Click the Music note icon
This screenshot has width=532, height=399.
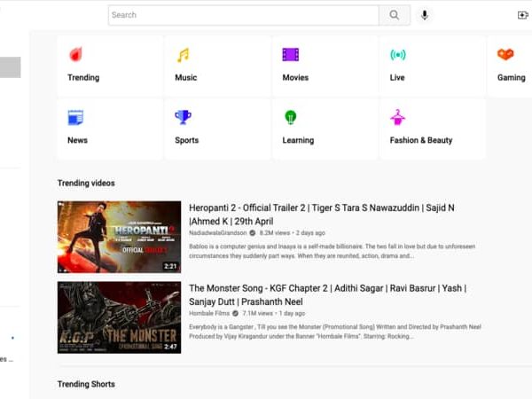click(184, 55)
